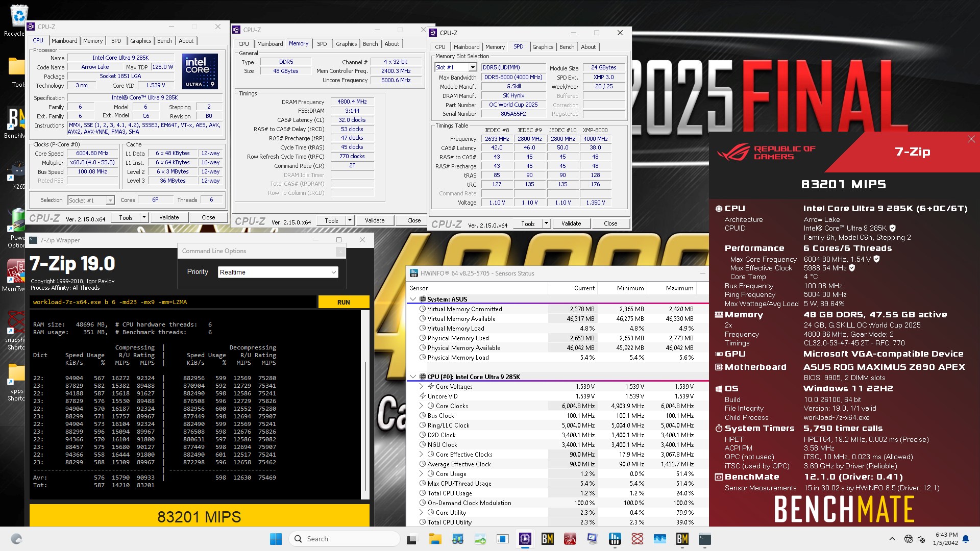Image resolution: width=980 pixels, height=551 pixels.
Task: Expand the Core Utility sensor row
Action: [x=421, y=512]
